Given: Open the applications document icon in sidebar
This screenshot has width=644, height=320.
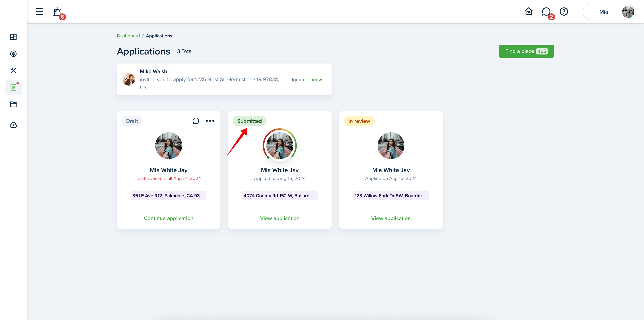Looking at the screenshot, I should pos(13,87).
